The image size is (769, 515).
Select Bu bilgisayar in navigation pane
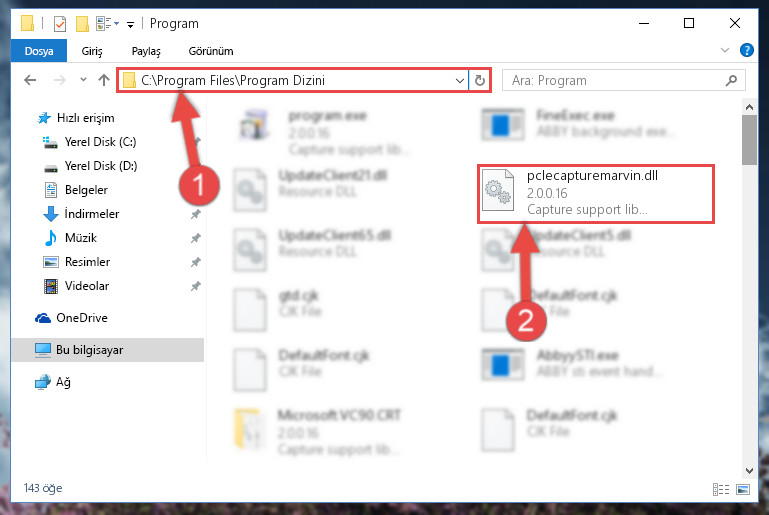tap(107, 350)
